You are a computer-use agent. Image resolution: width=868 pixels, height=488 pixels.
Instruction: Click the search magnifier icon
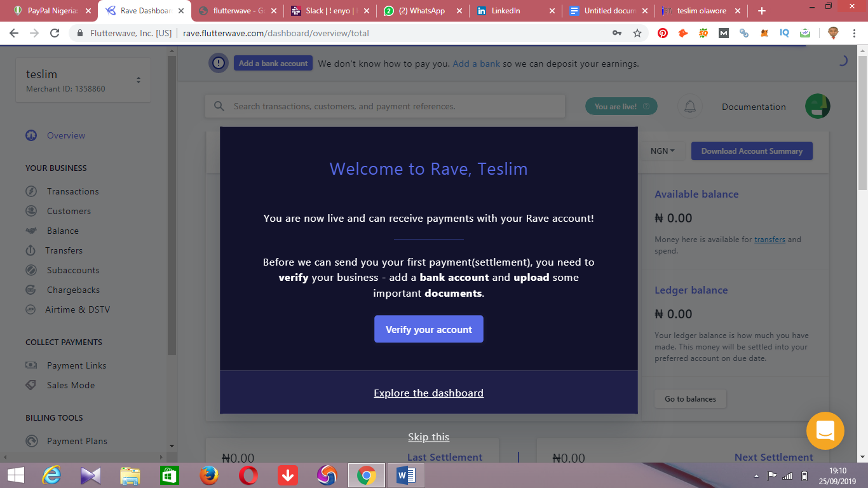219,106
